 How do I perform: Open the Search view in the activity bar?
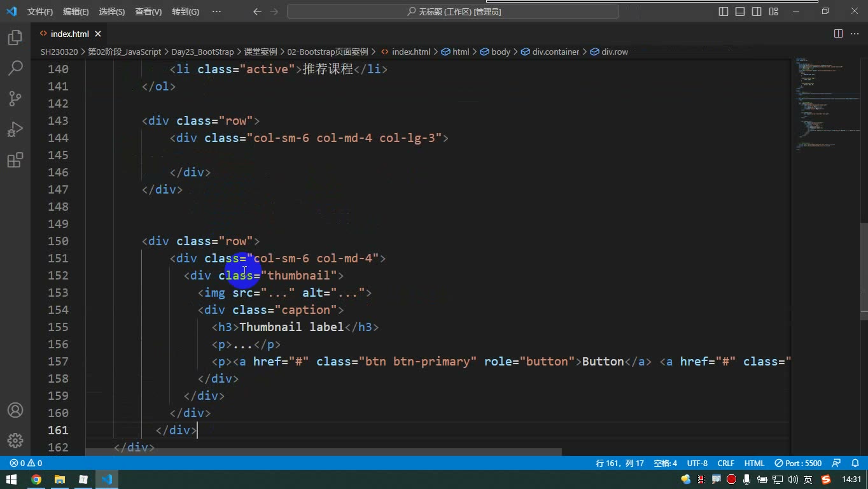click(x=15, y=68)
